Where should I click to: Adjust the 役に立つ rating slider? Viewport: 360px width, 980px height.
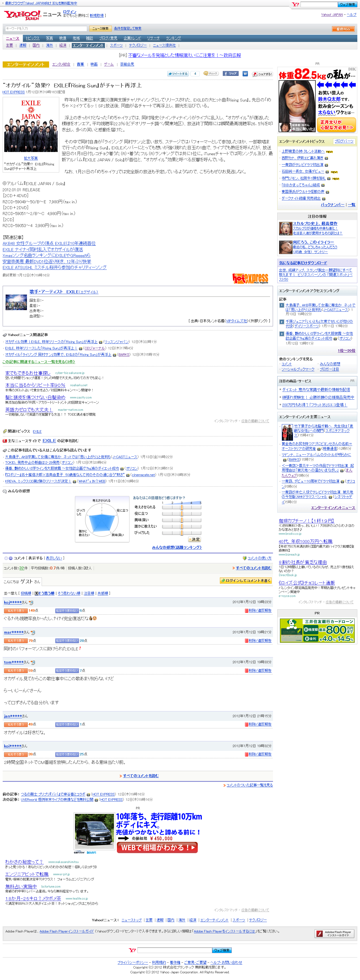click(182, 514)
